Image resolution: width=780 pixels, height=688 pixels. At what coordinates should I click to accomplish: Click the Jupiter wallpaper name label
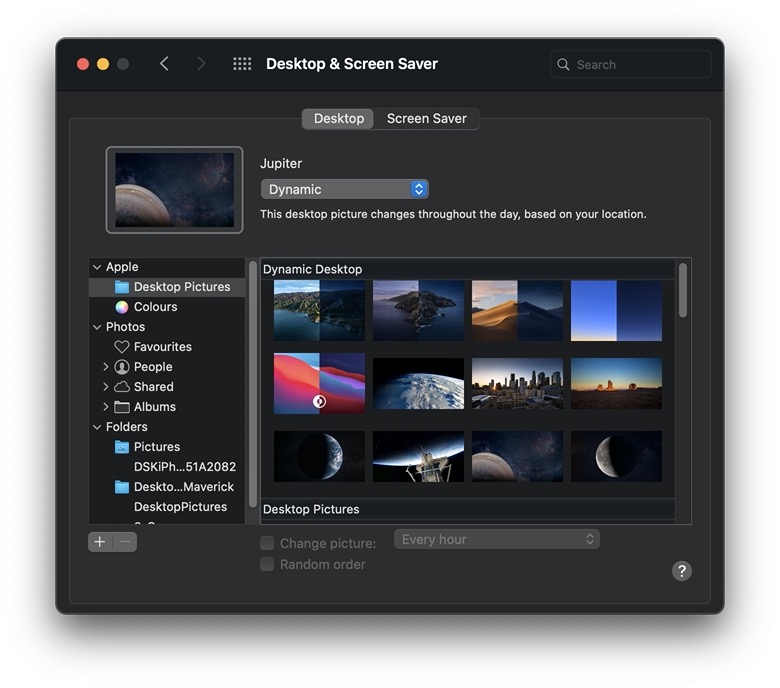(281, 163)
